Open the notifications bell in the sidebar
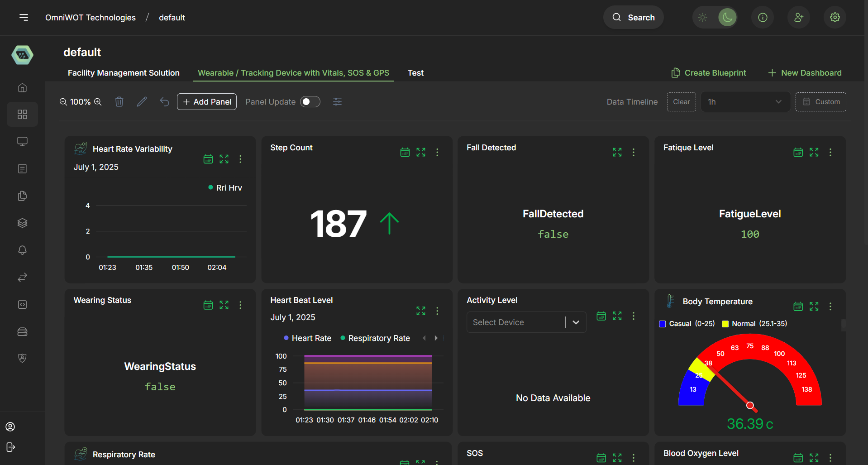 pyautogui.click(x=22, y=250)
